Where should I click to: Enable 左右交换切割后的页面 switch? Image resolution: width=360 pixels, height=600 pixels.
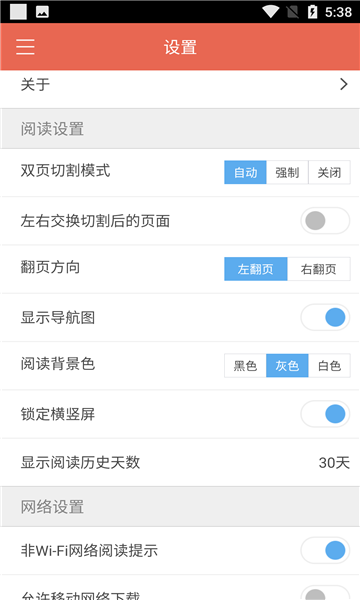coord(325,221)
